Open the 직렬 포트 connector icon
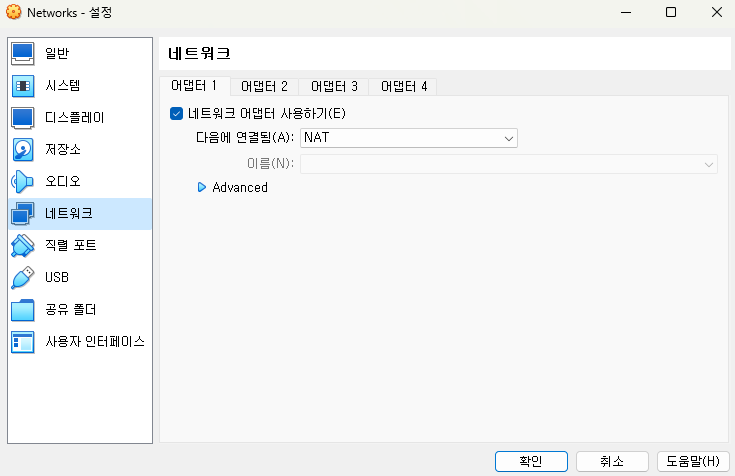 click(x=22, y=246)
